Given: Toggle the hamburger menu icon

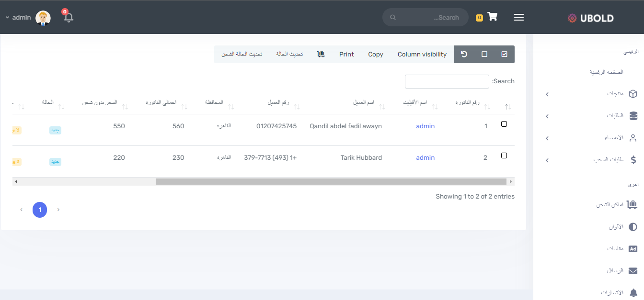Looking at the screenshot, I should pyautogui.click(x=518, y=17).
